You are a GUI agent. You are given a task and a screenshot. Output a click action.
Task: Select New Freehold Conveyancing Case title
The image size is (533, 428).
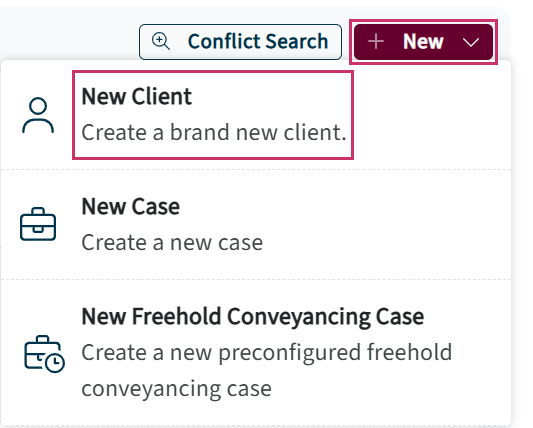pos(253,316)
